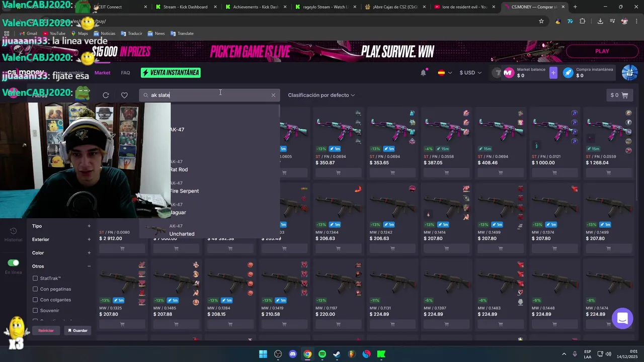Select the Rat Rod search suggestion
644x362 pixels.
pos(224,166)
